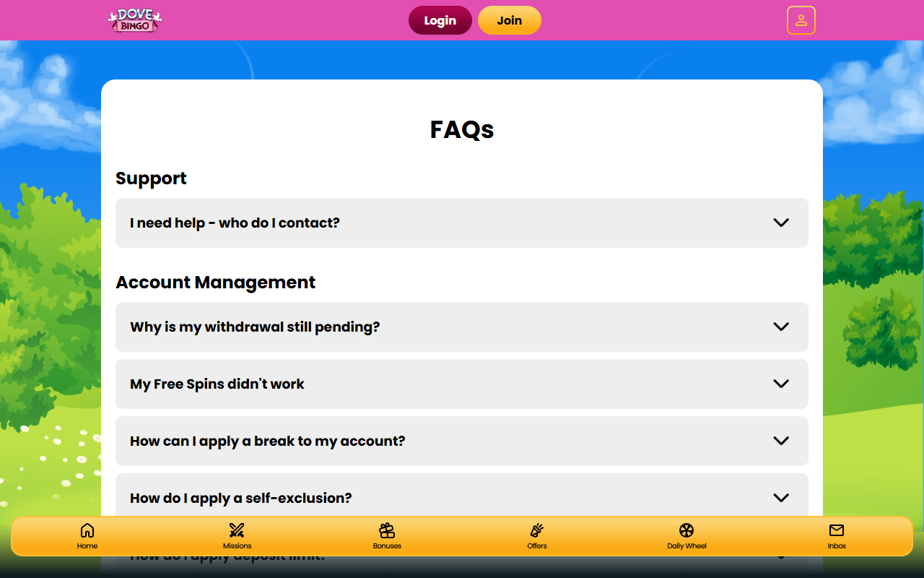Click the Support section heading
The height and width of the screenshot is (578, 924).
[x=151, y=178]
